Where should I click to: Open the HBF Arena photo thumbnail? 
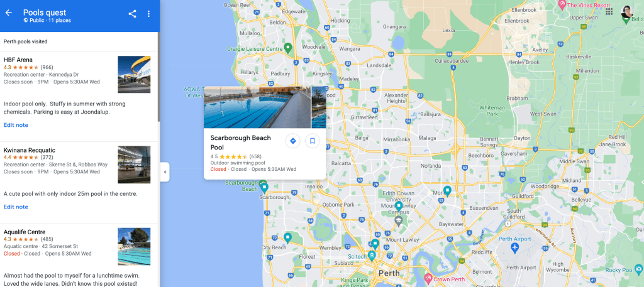(134, 75)
